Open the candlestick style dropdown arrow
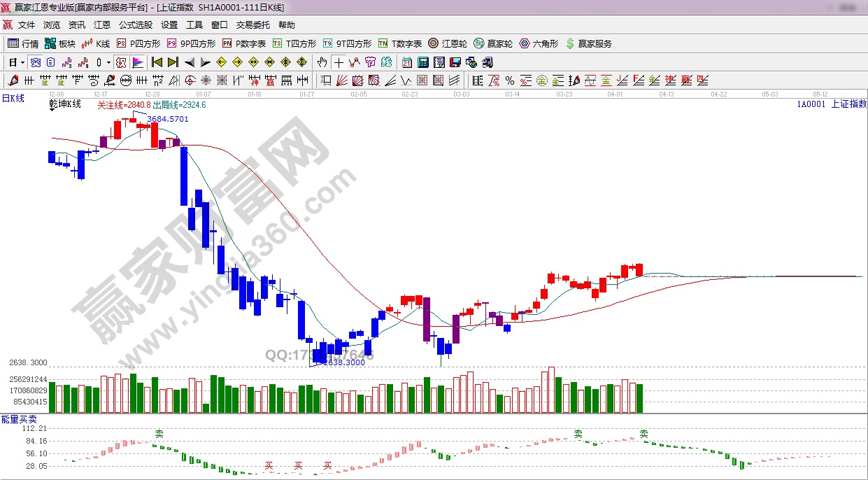 click(x=108, y=62)
